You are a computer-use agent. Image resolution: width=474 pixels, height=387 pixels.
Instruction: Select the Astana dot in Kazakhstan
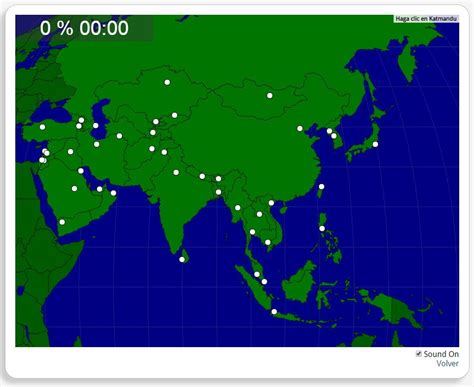(167, 82)
